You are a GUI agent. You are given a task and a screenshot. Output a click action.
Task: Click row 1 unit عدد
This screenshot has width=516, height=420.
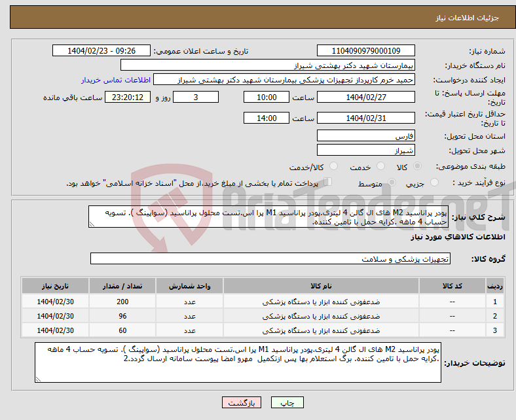point(189,302)
